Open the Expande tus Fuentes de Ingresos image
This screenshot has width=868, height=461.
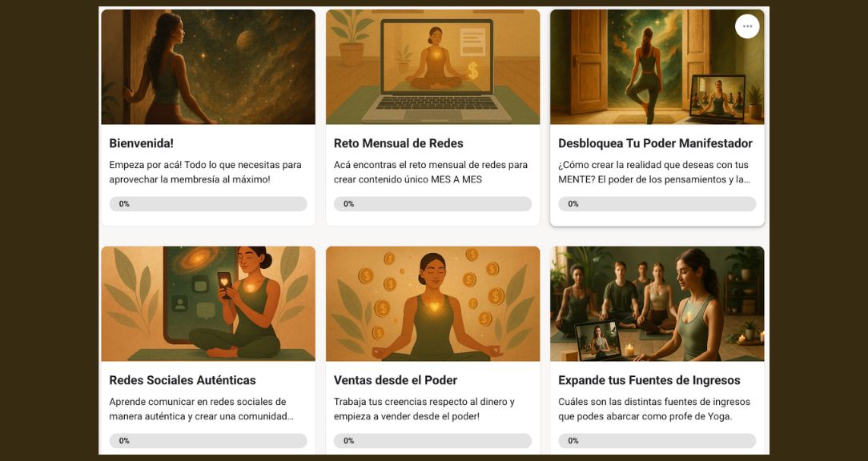point(657,304)
